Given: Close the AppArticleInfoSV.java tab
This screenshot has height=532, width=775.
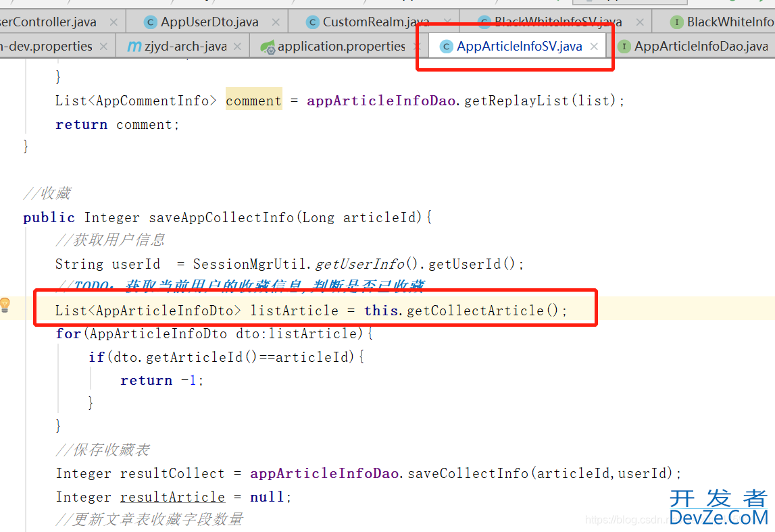Looking at the screenshot, I should (x=594, y=47).
